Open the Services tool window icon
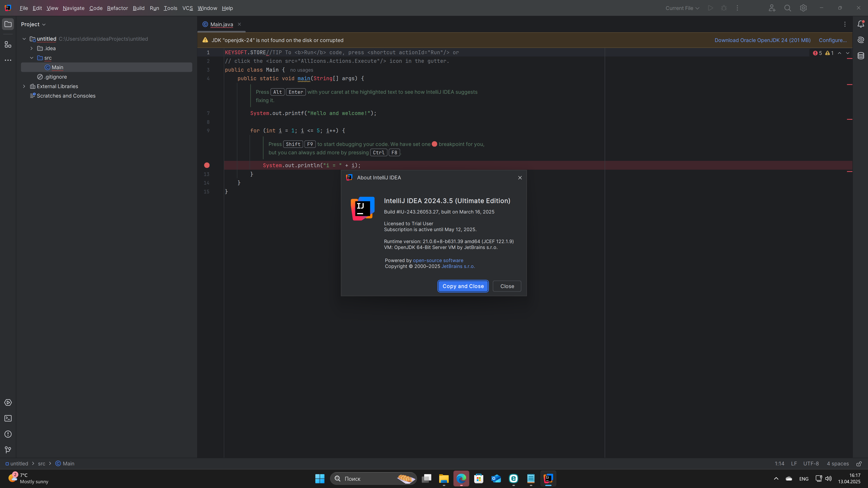Image resolution: width=868 pixels, height=488 pixels. click(8, 402)
